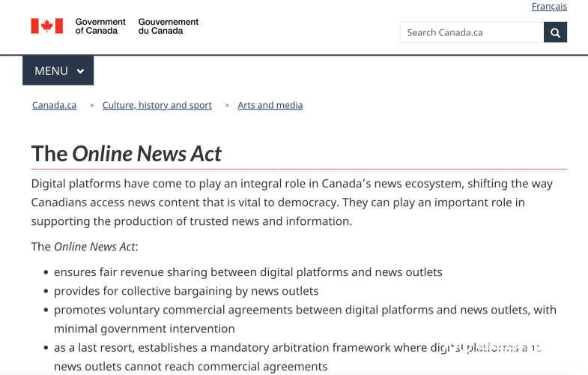Click the bullet about voluntary commercial agreements
Screen dimensions: 588x375
[x=306, y=319]
